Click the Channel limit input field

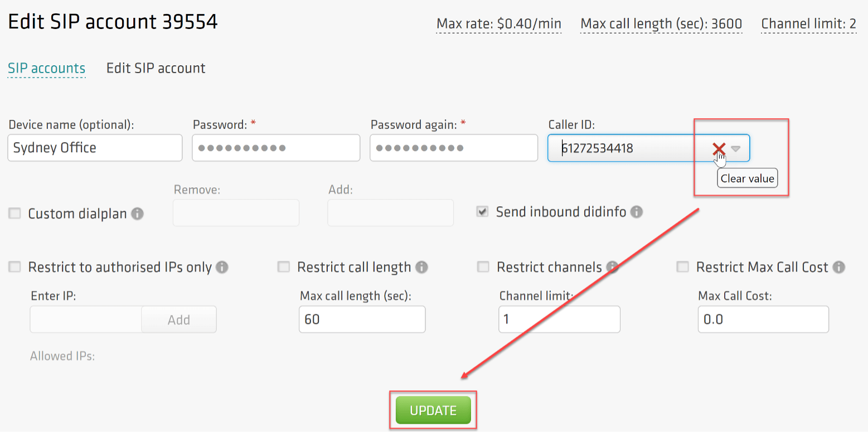[559, 320]
